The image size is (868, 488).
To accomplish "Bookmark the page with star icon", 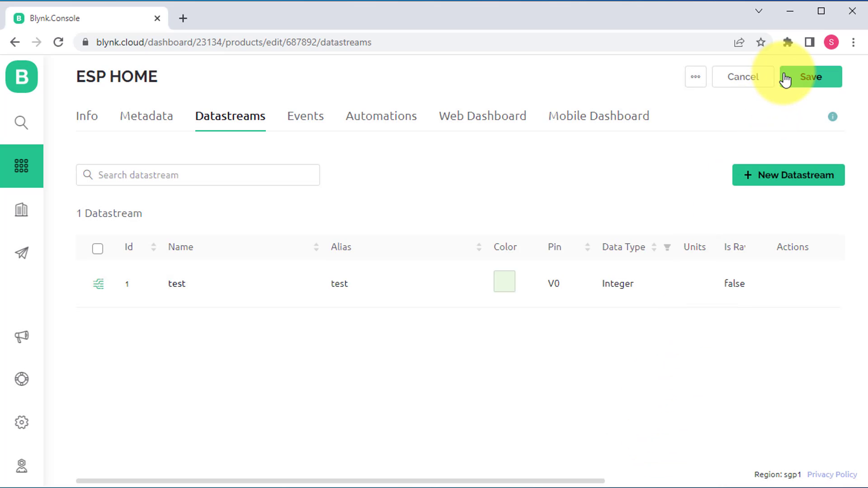I will click(x=761, y=42).
